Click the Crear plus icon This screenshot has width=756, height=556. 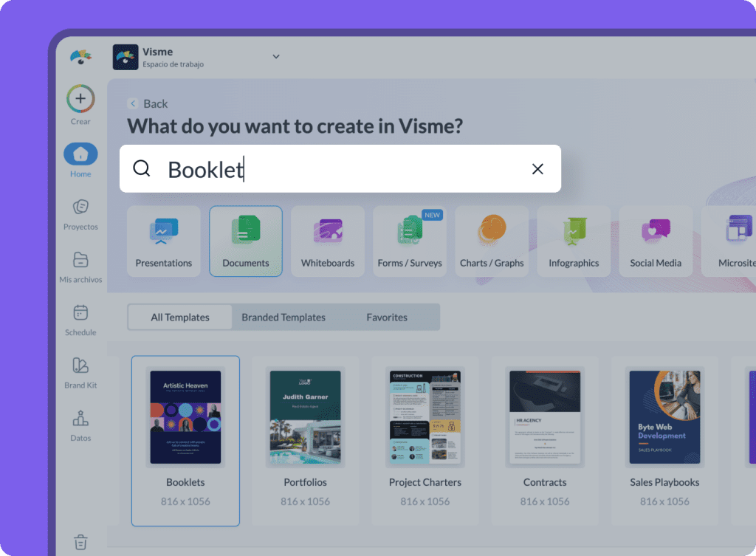[80, 98]
